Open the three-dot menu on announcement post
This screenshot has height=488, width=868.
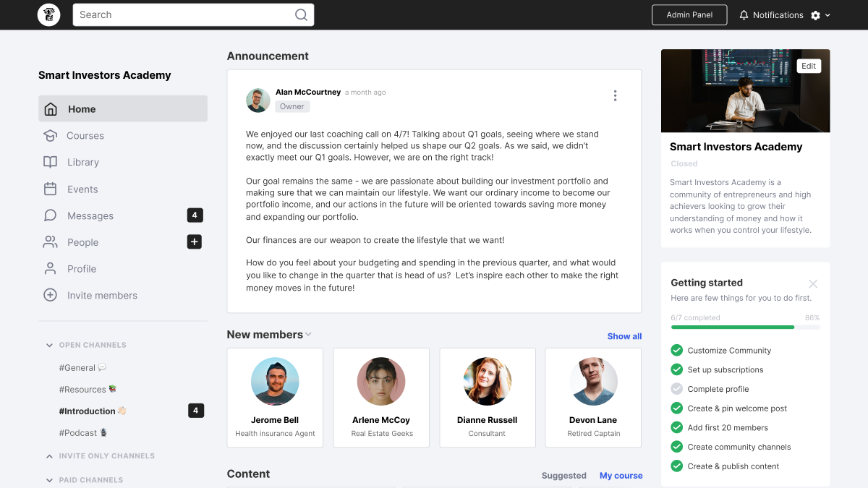[x=615, y=95]
